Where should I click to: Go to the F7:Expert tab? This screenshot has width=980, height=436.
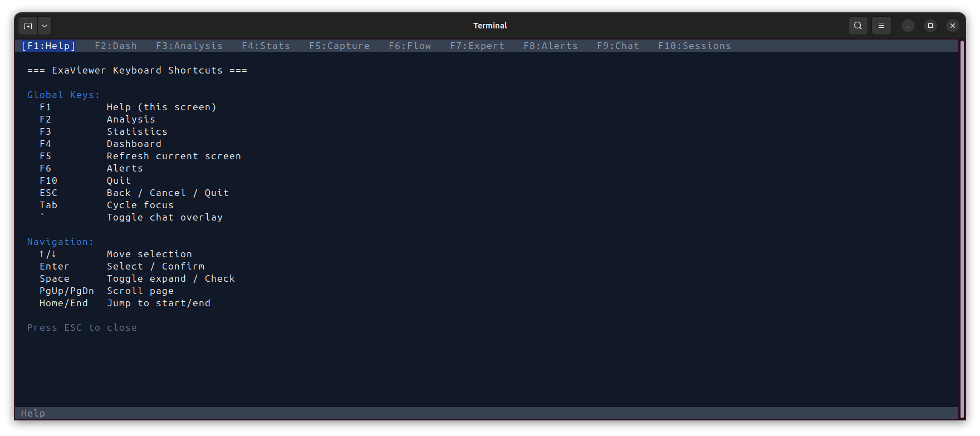click(x=477, y=46)
